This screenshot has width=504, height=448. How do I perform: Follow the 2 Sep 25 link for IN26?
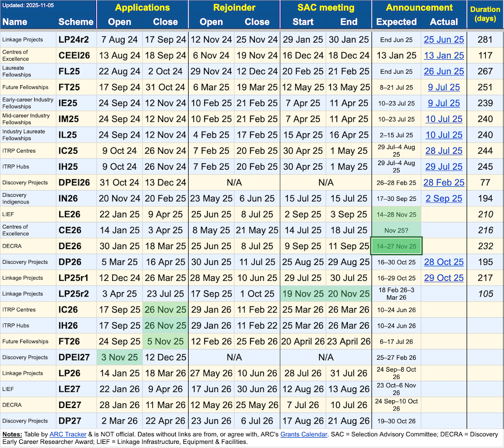click(444, 198)
